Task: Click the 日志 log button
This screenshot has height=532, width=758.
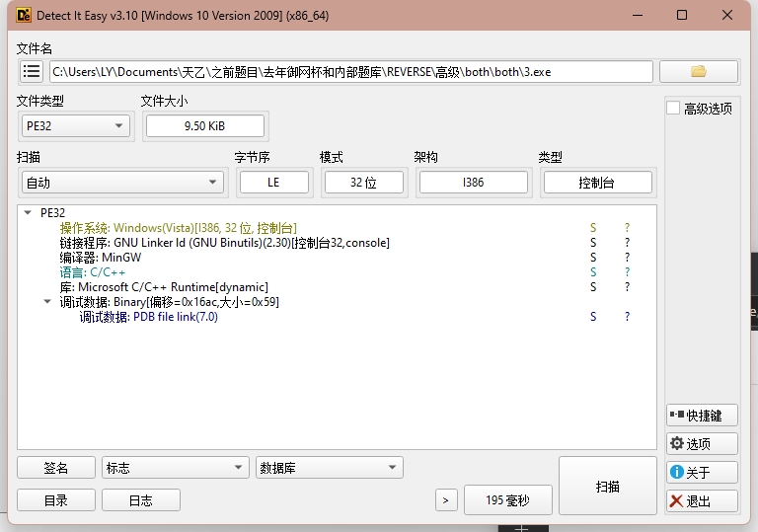Action: tap(141, 500)
